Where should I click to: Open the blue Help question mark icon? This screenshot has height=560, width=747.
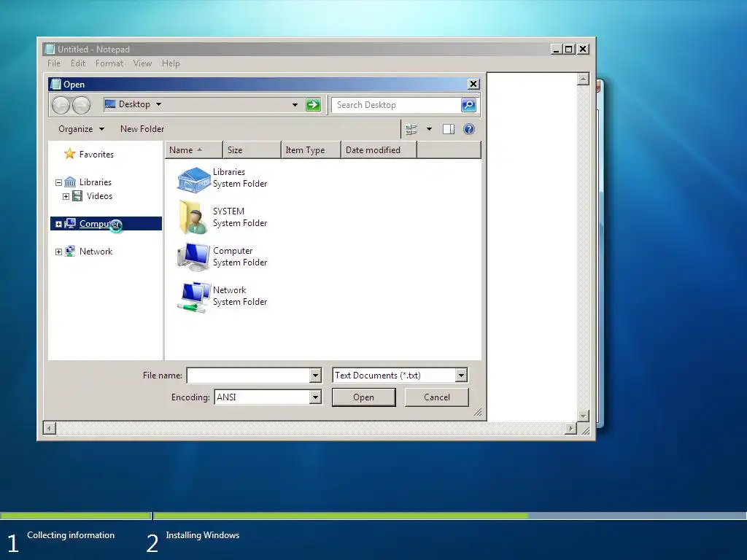coord(469,129)
